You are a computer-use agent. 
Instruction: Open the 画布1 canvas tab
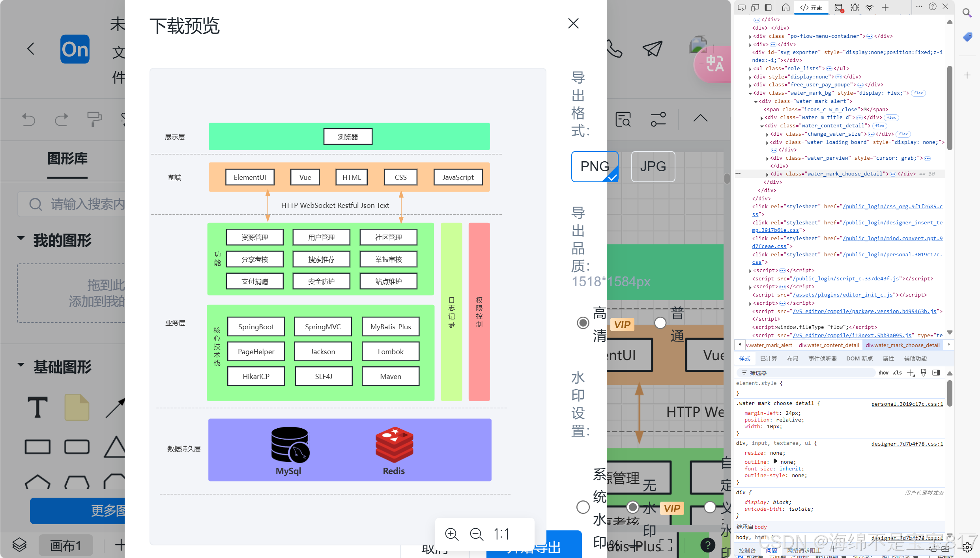(65, 546)
